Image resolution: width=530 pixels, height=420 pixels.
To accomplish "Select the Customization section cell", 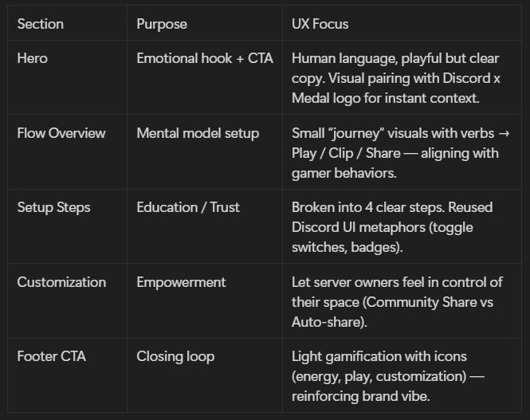I will click(61, 282).
